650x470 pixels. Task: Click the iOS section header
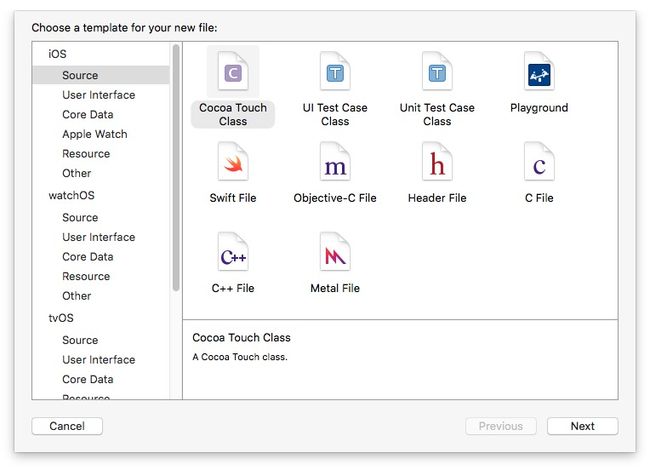[x=57, y=54]
